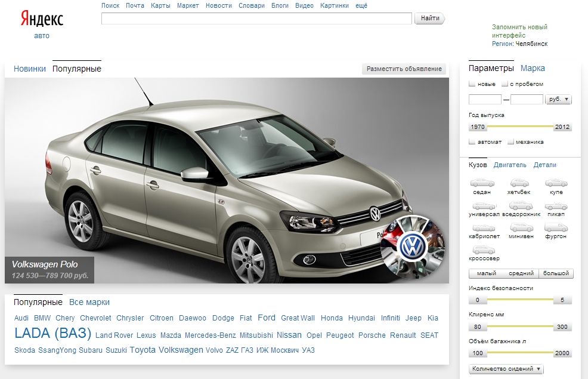Tick the с пробегом checkbox
The width and height of the screenshot is (588, 379).
click(x=505, y=84)
